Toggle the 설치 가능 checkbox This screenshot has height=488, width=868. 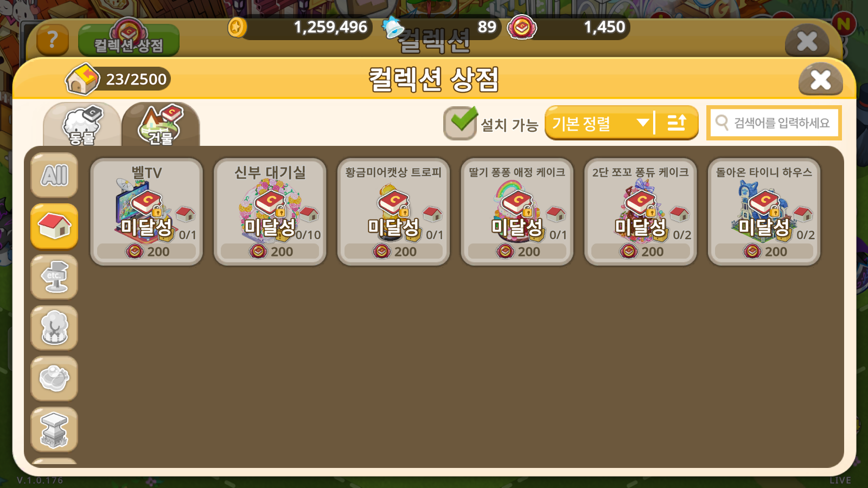(460, 123)
